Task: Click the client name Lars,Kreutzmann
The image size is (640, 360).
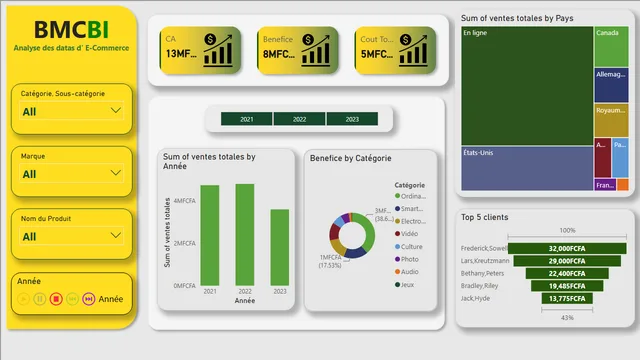Action: pos(485,261)
